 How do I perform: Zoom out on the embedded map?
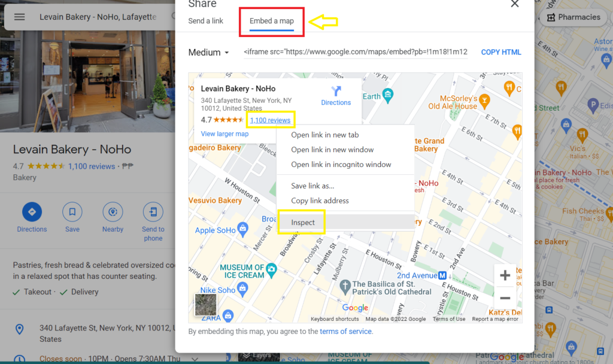(505, 298)
